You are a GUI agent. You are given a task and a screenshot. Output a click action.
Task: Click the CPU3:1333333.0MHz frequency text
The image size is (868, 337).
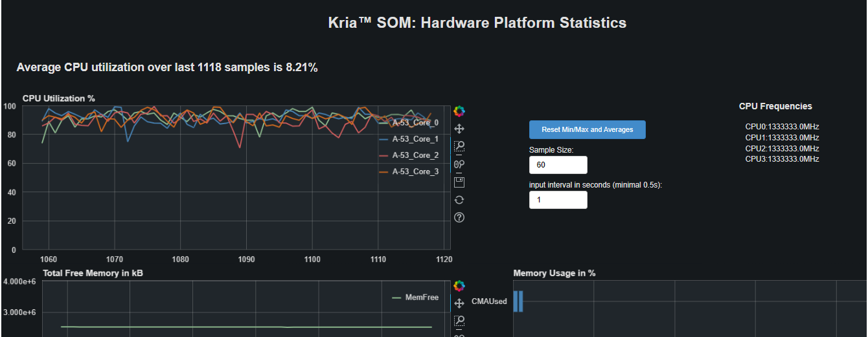pos(782,159)
